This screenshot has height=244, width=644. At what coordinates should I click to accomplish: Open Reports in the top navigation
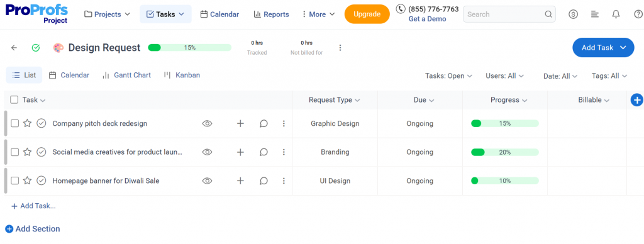click(272, 14)
